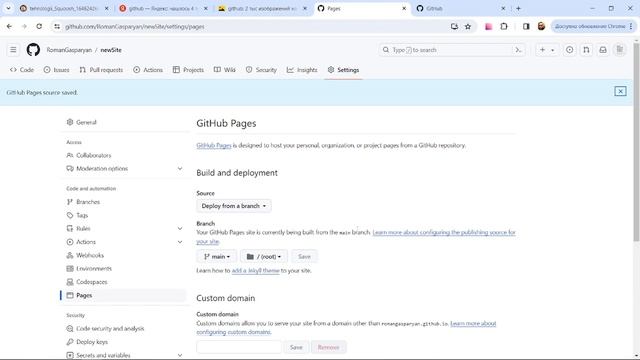Open the Pull requests tab
Image resolution: width=640 pixels, height=360 pixels.
101,70
